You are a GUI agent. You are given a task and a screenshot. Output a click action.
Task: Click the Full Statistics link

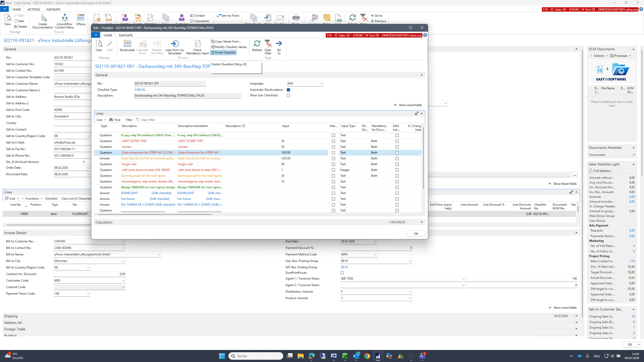click(x=602, y=171)
